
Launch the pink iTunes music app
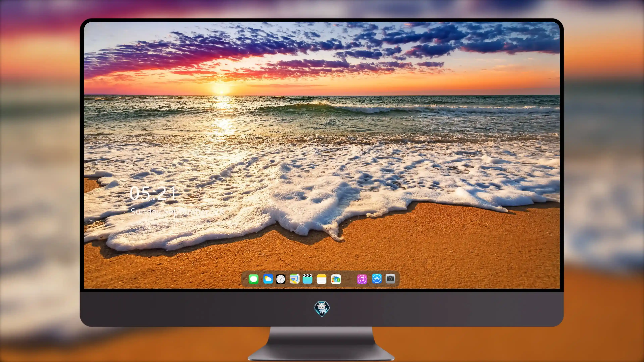coord(362,279)
